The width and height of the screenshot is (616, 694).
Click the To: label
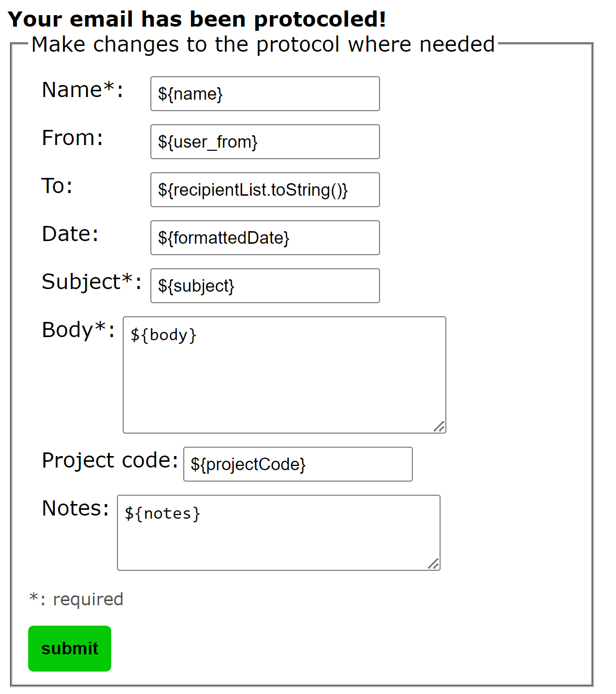[57, 186]
